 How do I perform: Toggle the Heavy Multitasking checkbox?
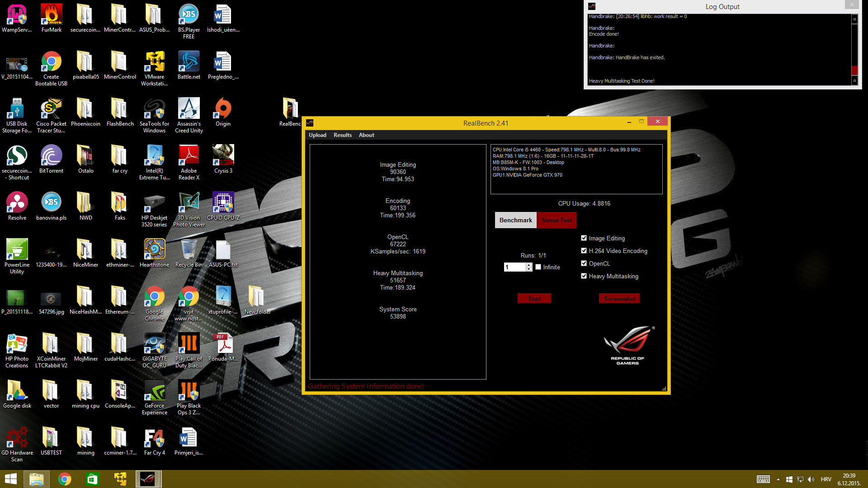pos(584,276)
